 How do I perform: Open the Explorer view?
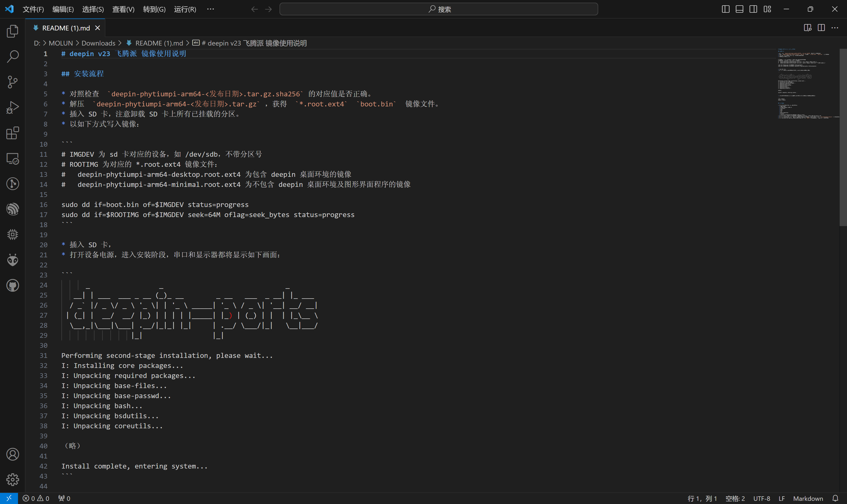click(12, 31)
